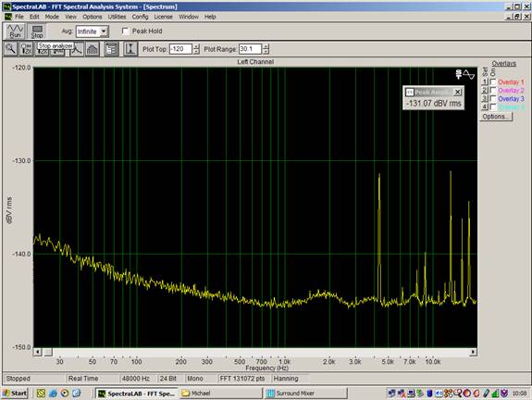Click Set button 4 for overlays
Screen dimensions: 532x400
point(485,107)
